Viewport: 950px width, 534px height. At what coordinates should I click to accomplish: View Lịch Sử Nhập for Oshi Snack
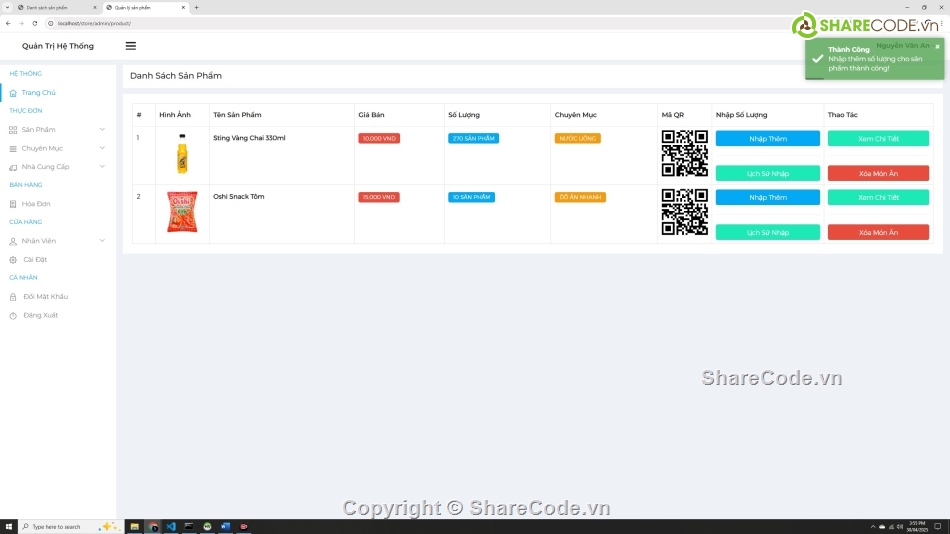click(x=768, y=232)
